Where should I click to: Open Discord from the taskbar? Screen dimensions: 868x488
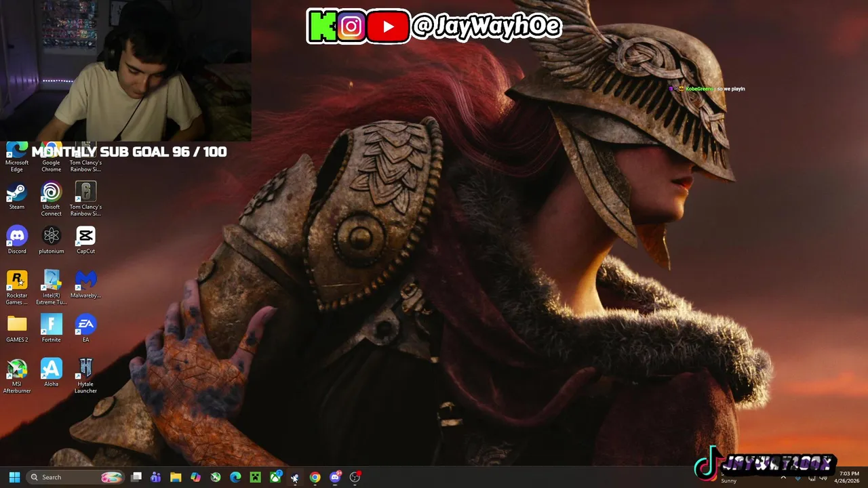[335, 477]
